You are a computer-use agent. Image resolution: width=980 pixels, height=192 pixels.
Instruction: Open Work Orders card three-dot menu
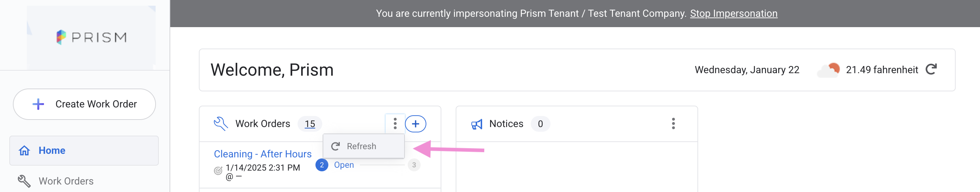coord(395,124)
